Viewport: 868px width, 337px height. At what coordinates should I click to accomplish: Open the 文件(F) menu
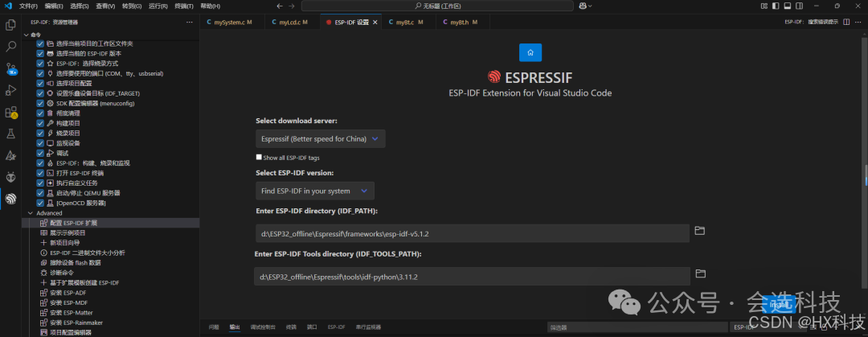point(28,6)
